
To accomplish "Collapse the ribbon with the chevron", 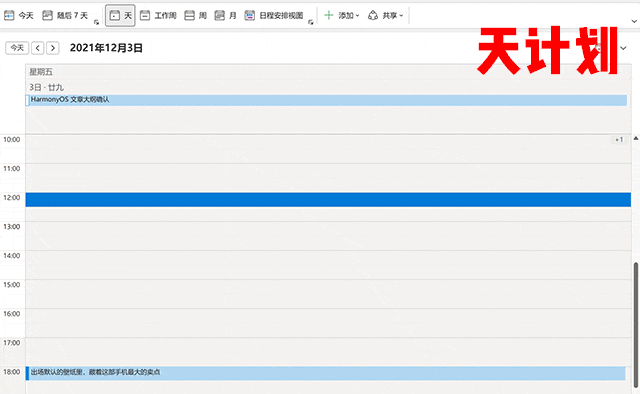I will pyautogui.click(x=634, y=21).
